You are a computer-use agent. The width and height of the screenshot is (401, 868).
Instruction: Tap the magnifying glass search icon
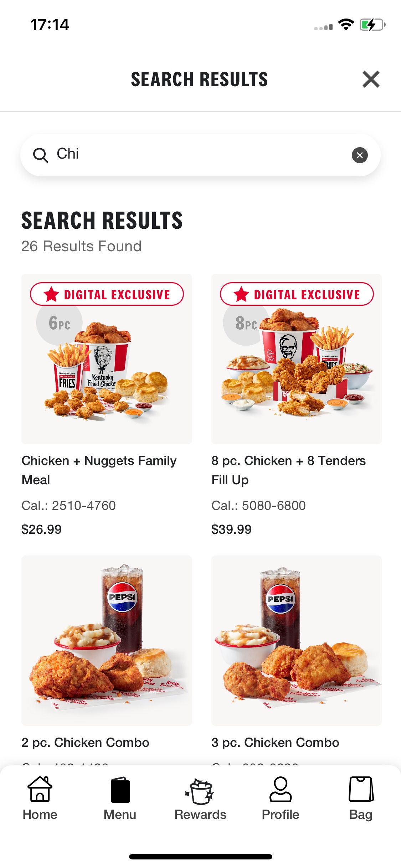(40, 155)
